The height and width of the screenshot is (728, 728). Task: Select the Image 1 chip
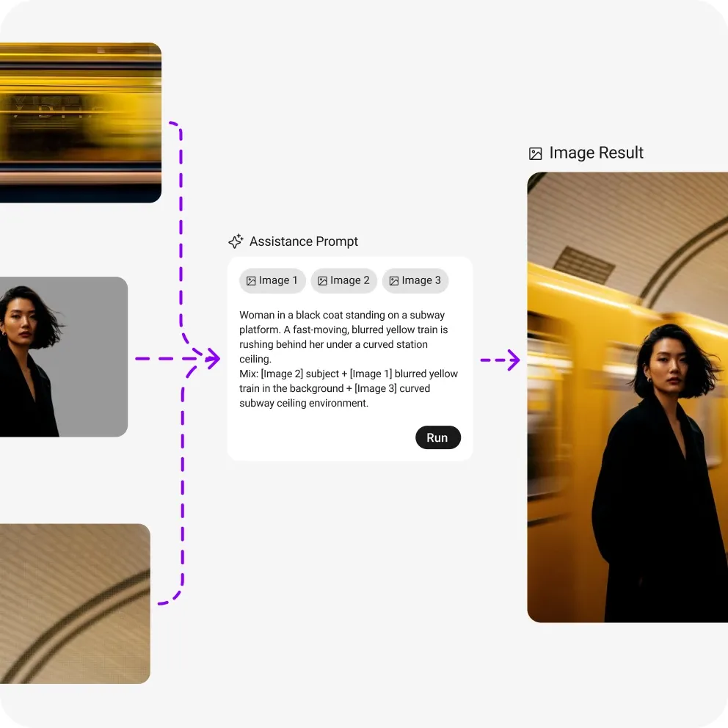pyautogui.click(x=272, y=280)
